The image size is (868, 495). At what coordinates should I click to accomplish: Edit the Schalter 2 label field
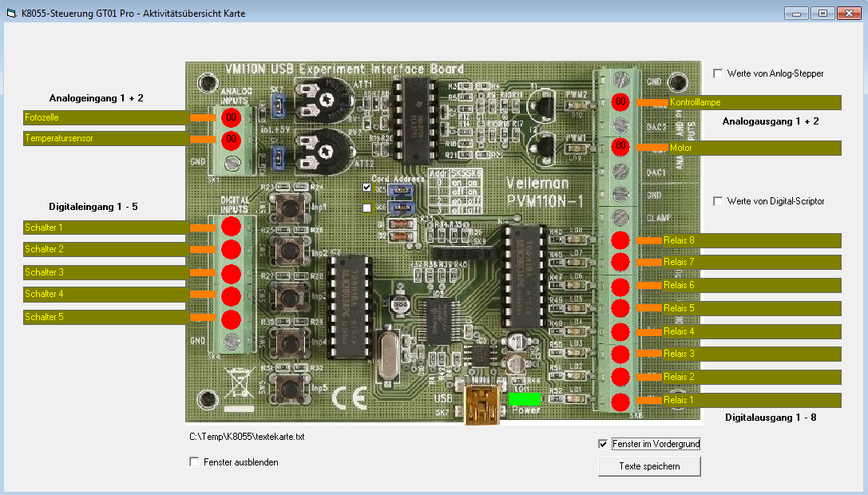[106, 249]
